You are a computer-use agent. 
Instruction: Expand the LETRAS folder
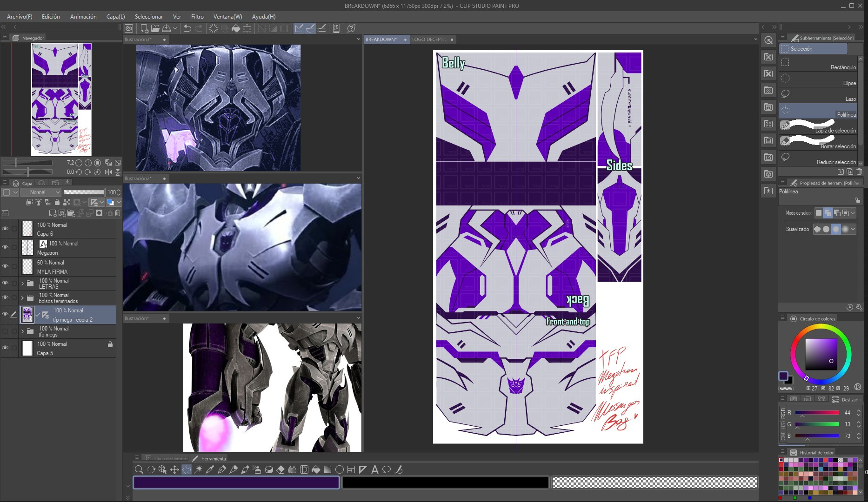tap(22, 283)
